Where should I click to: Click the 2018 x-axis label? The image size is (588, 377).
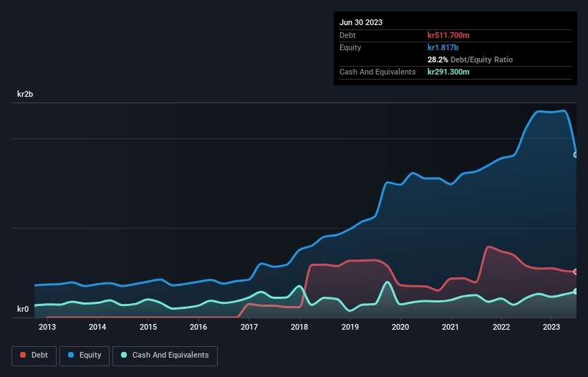coord(299,327)
